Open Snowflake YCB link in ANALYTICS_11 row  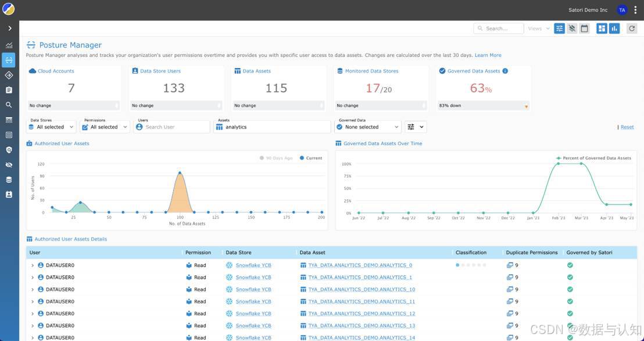point(253,301)
